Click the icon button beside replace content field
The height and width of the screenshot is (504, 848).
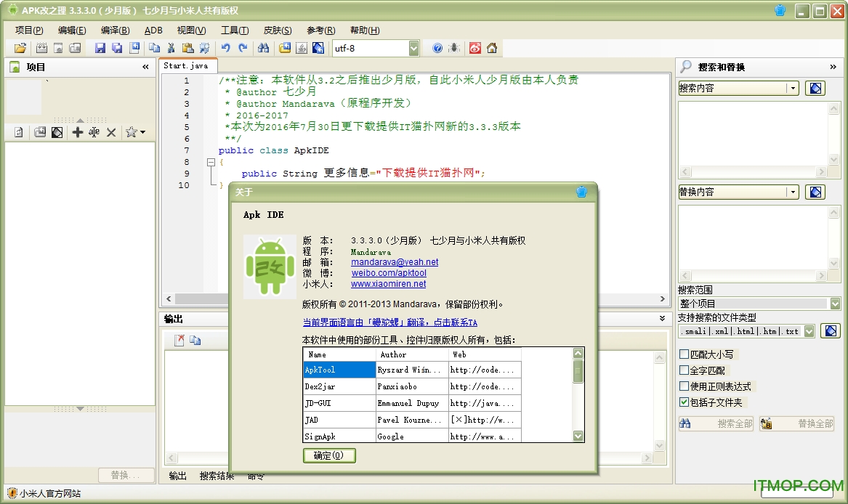pos(815,192)
